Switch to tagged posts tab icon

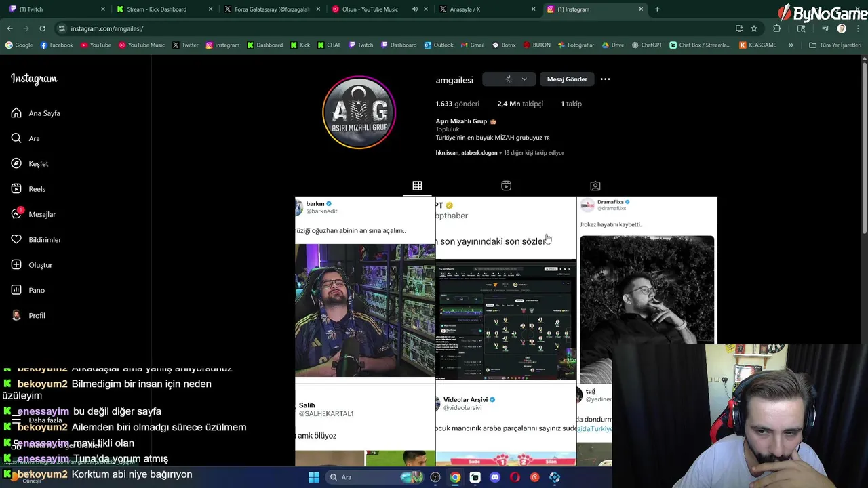pyautogui.click(x=595, y=186)
